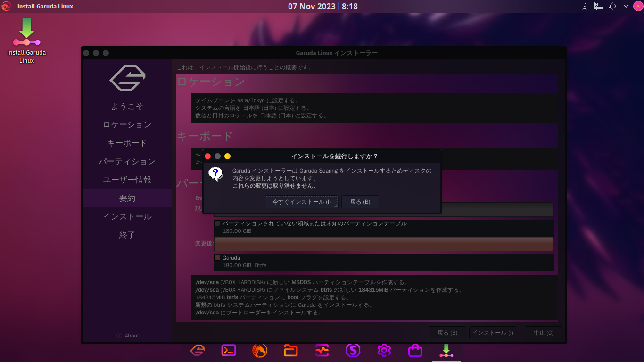Click the キーボード heading in summary

point(205,137)
